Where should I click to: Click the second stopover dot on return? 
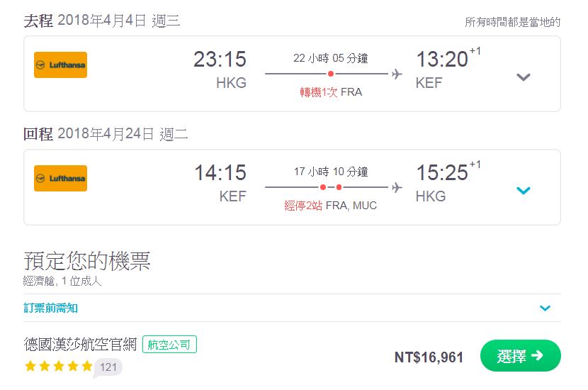339,187
